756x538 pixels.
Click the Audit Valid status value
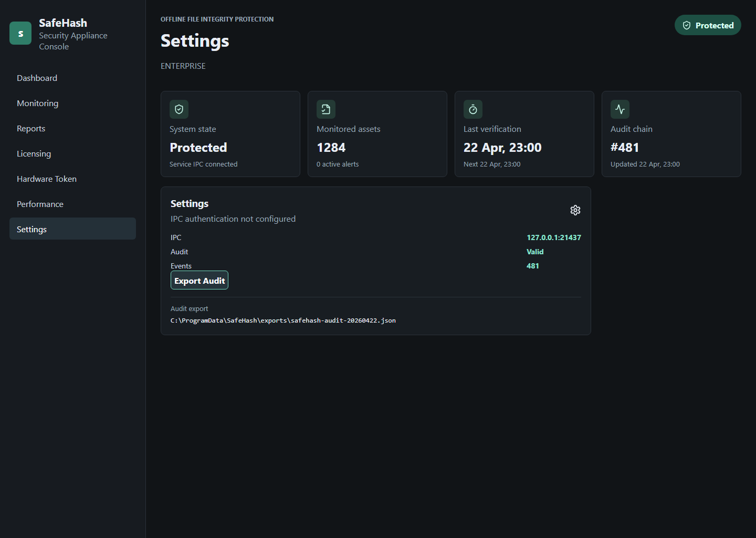[535, 252]
